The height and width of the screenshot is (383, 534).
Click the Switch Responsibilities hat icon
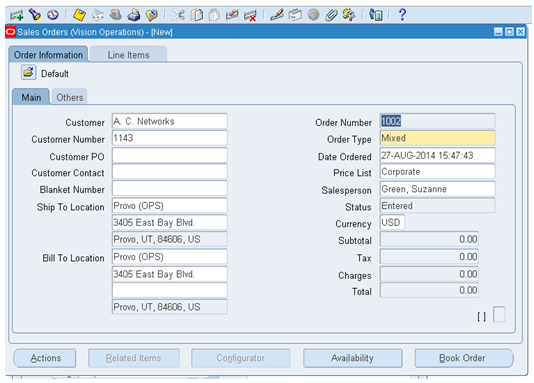(x=116, y=15)
